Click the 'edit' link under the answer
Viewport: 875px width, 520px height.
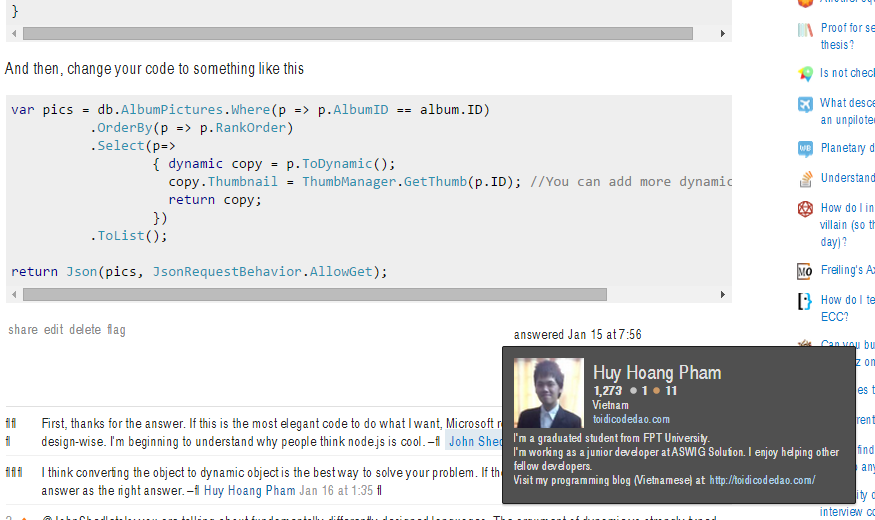53,330
